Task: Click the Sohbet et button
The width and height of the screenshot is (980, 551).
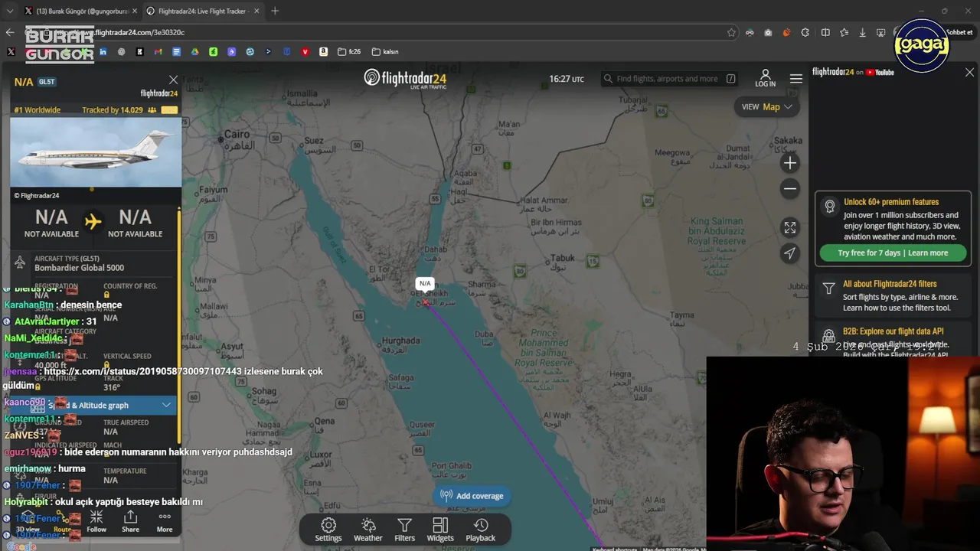Action: coord(958,32)
